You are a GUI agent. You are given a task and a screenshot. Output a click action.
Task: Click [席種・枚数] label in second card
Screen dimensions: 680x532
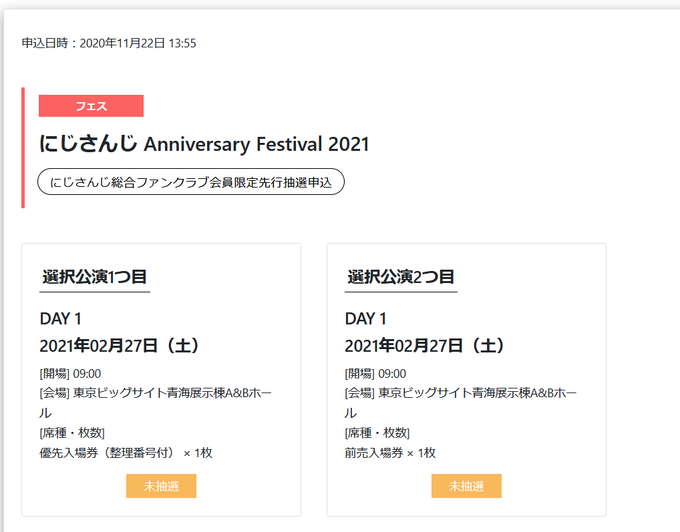click(x=377, y=433)
